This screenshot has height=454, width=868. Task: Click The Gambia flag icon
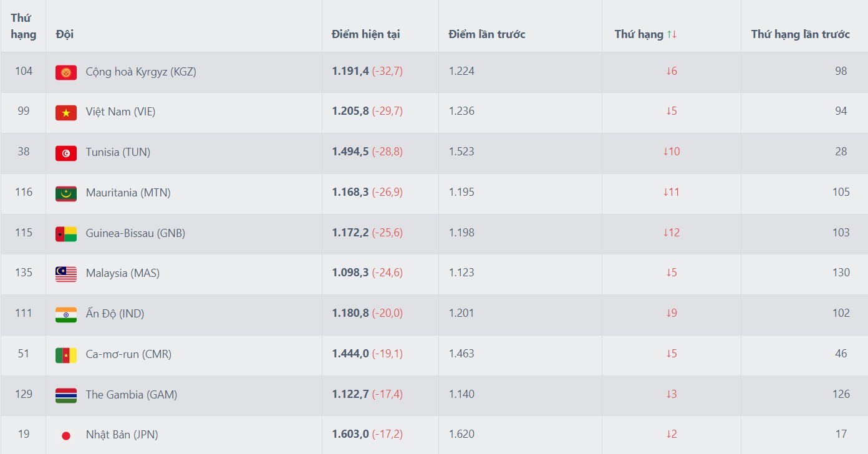(x=66, y=395)
